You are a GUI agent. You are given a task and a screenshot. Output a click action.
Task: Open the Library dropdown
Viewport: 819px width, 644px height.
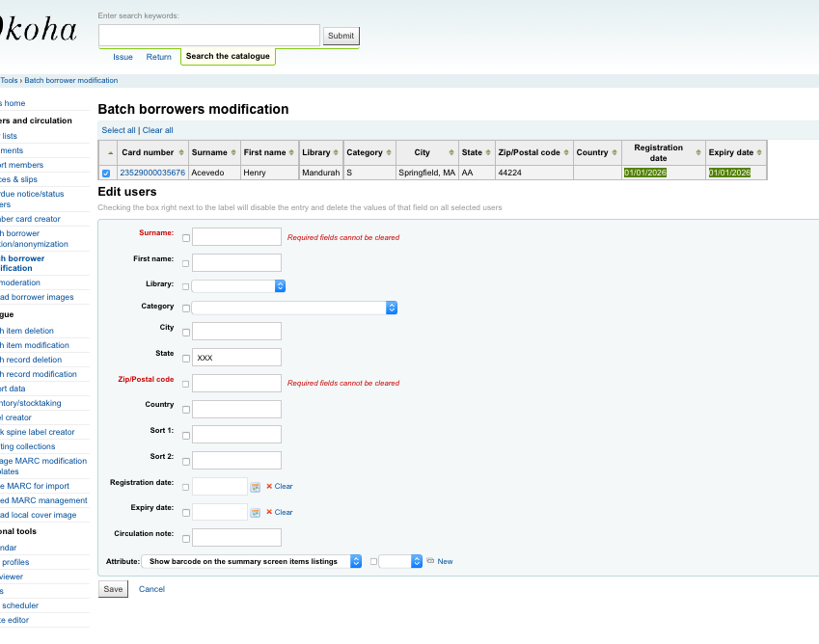238,286
